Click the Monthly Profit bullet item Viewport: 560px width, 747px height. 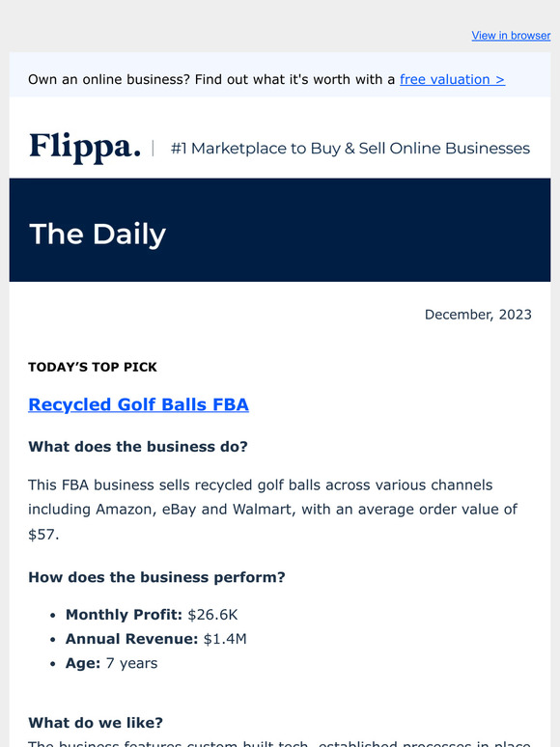152,615
